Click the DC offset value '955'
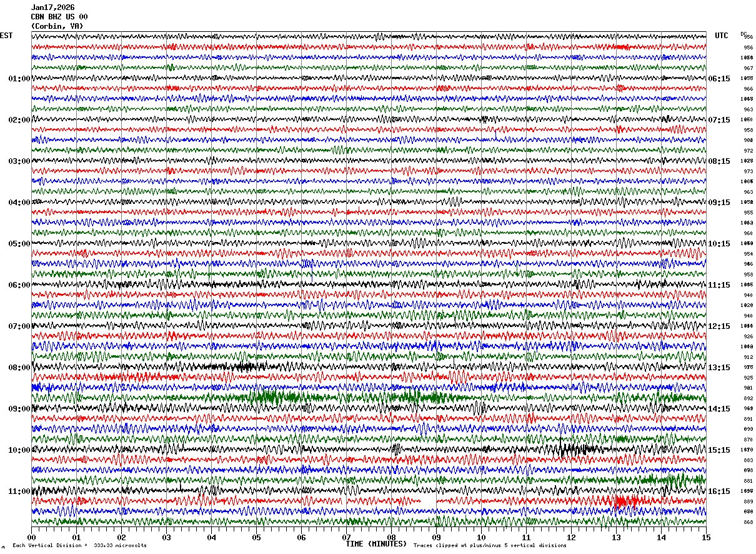Image resolution: width=756 pixels, height=554 pixels. 748,213
